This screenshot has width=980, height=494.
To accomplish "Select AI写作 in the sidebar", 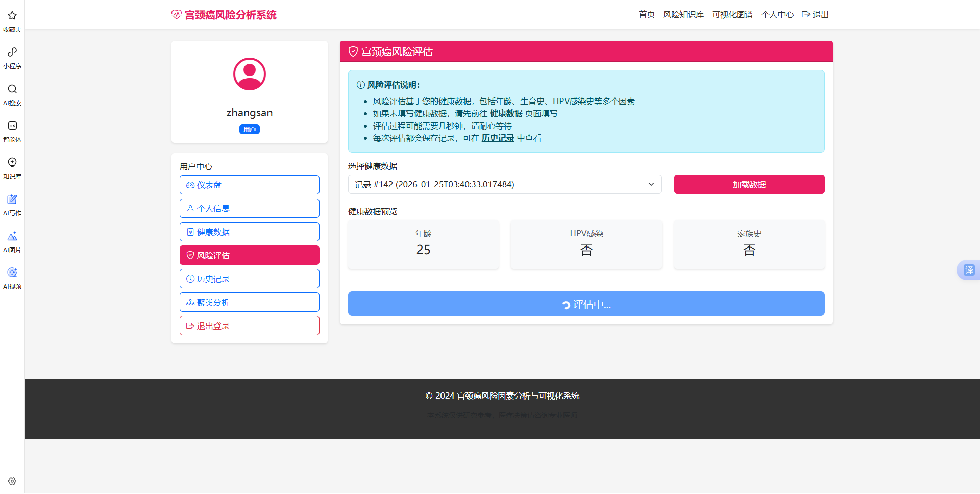I will (x=12, y=200).
